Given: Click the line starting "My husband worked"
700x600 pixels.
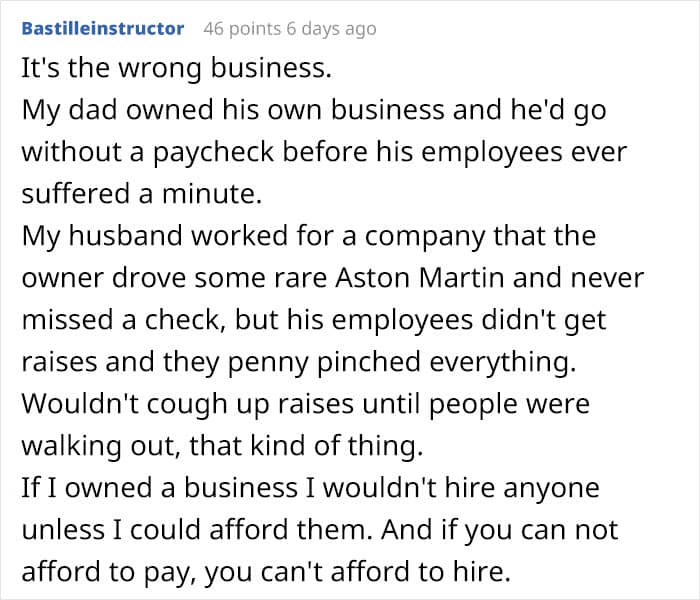Looking at the screenshot, I should point(308,237).
